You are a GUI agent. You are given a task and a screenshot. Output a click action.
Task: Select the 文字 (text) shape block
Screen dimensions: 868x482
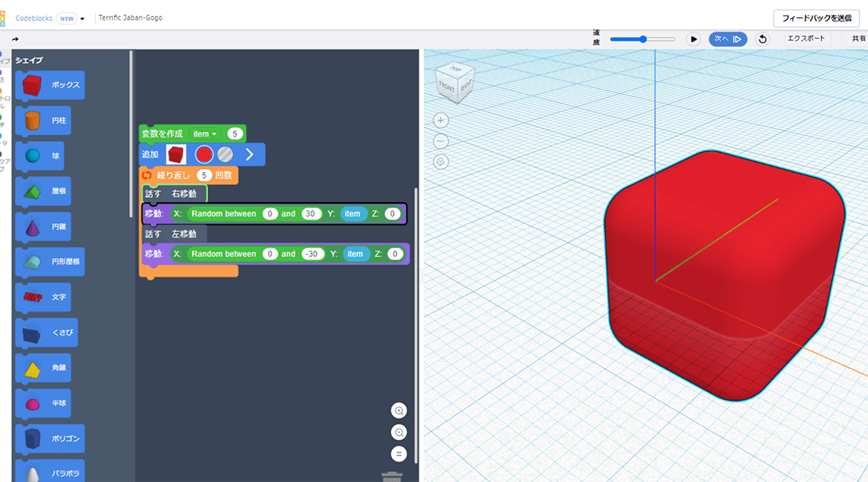coord(49,297)
